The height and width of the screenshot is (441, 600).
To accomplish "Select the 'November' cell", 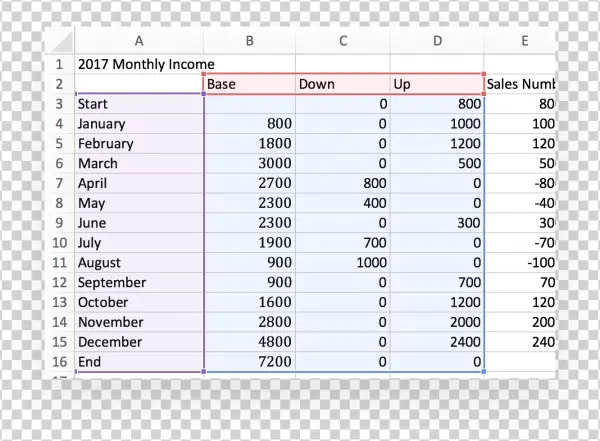I will click(139, 322).
